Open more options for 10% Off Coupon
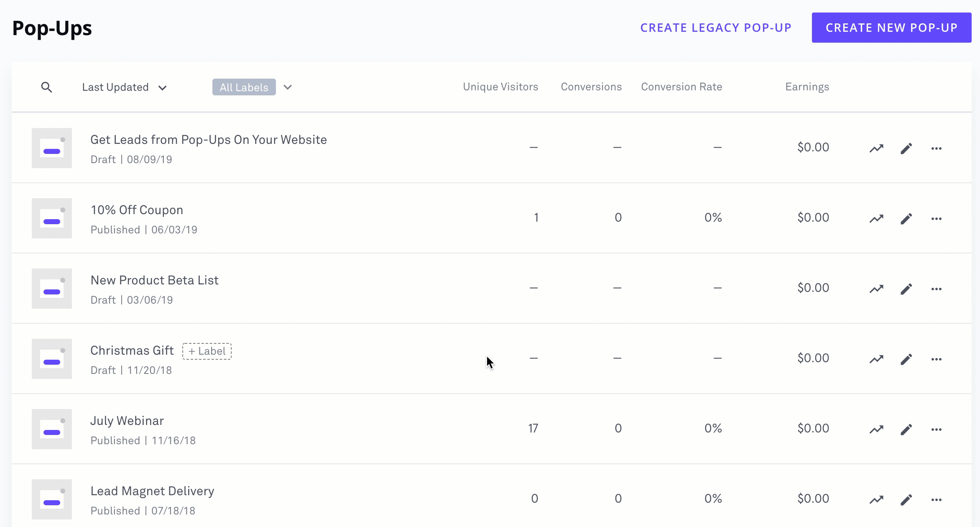The height and width of the screenshot is (527, 980). [937, 218]
